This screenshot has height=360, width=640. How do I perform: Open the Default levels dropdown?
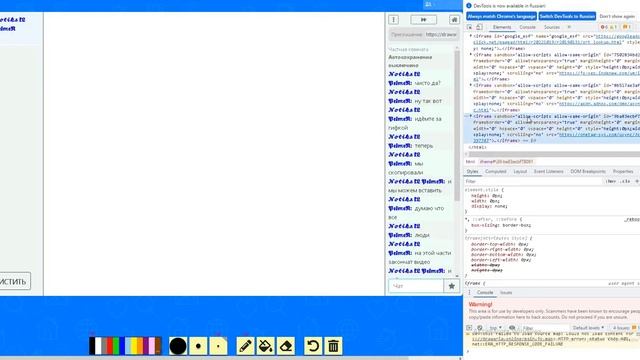588,328
